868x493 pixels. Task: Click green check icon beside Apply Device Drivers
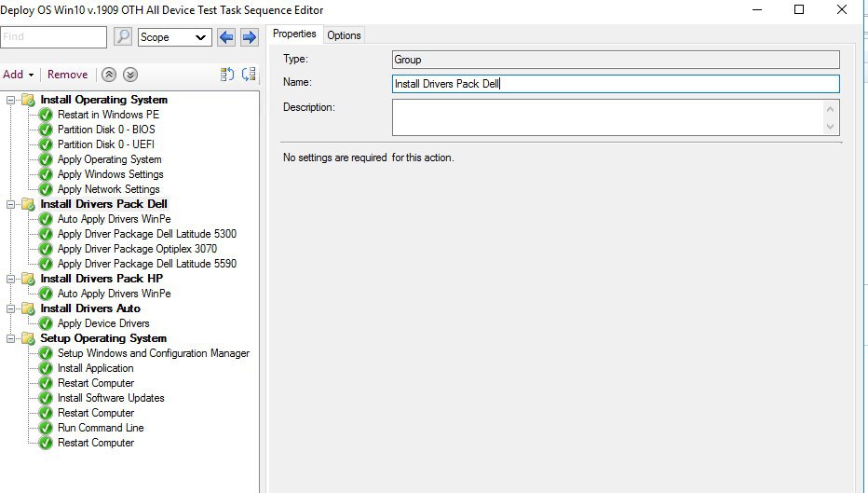click(46, 324)
